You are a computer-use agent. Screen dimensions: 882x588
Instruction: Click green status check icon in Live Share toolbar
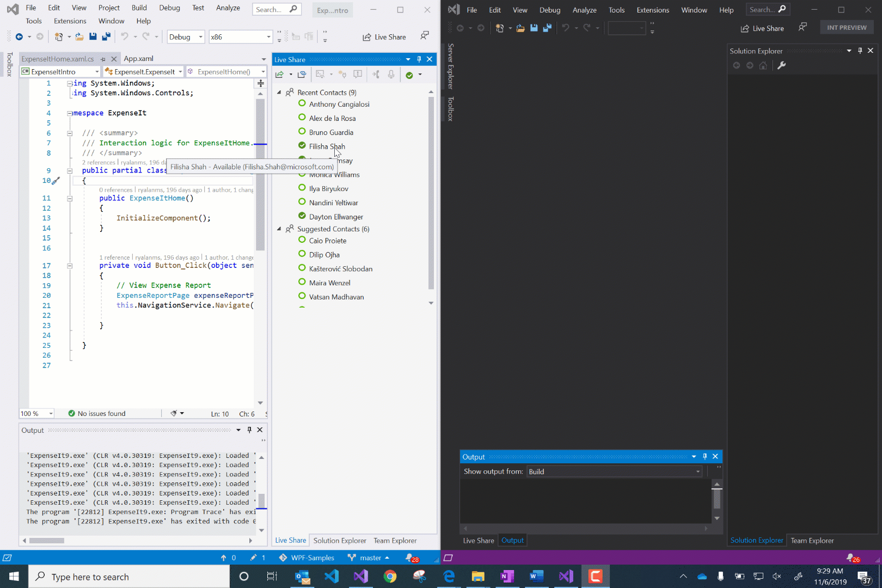pos(409,75)
